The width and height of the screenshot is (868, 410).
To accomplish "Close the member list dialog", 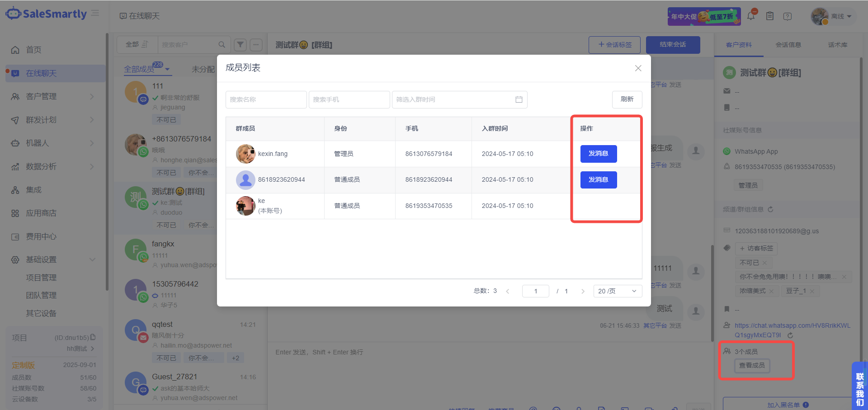I will (638, 68).
